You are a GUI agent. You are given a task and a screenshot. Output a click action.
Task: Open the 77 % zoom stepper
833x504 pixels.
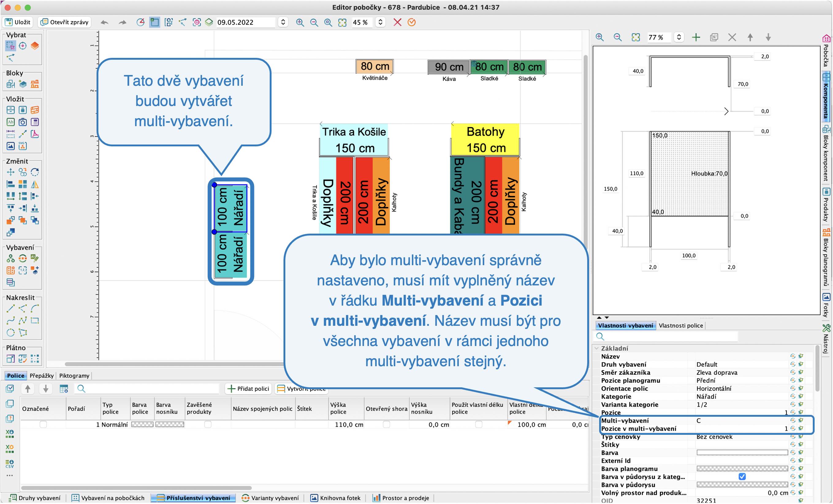click(x=679, y=37)
